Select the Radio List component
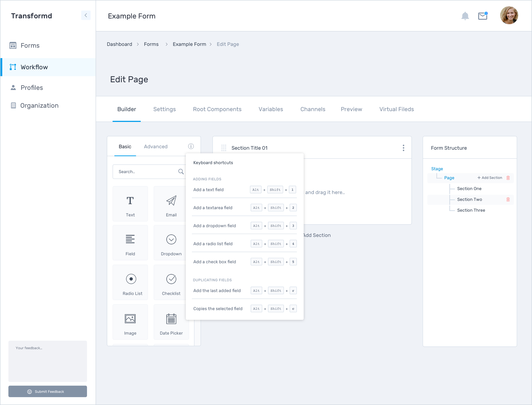 pos(130,282)
